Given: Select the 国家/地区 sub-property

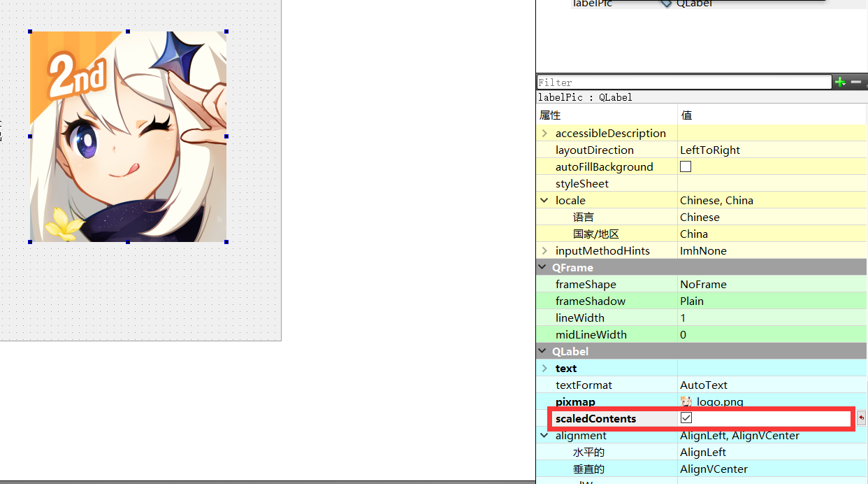Looking at the screenshot, I should coord(596,234).
